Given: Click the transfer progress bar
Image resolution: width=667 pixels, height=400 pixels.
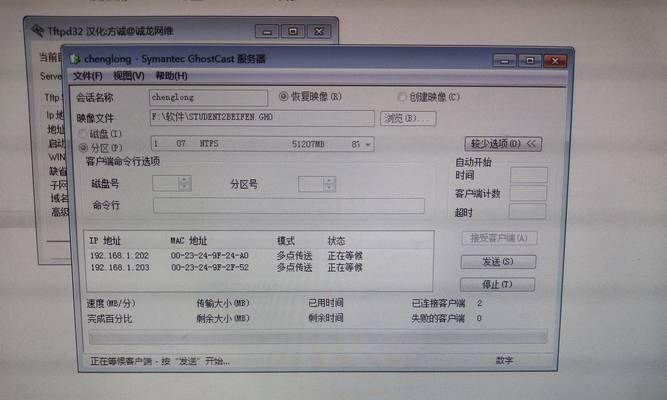Looking at the screenshot, I should (317, 337).
